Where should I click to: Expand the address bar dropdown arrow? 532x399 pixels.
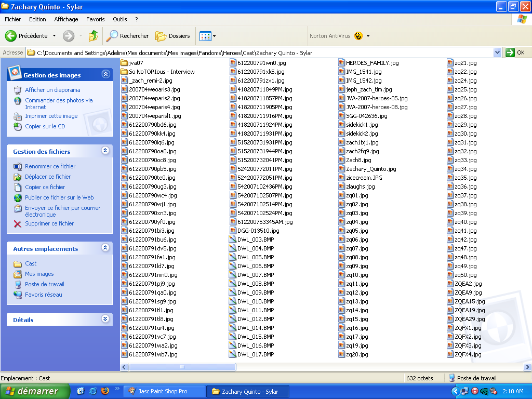(497, 52)
